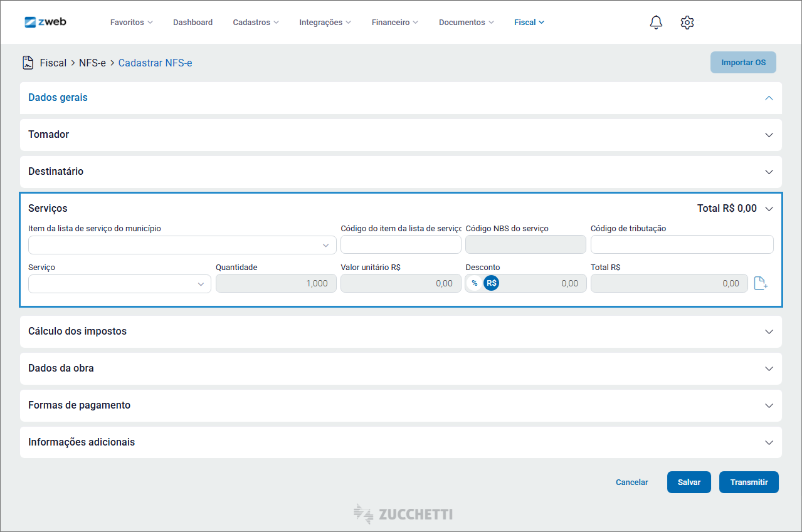Image resolution: width=802 pixels, height=532 pixels.
Task: Switch discount to R$ value mode
Action: tap(491, 283)
